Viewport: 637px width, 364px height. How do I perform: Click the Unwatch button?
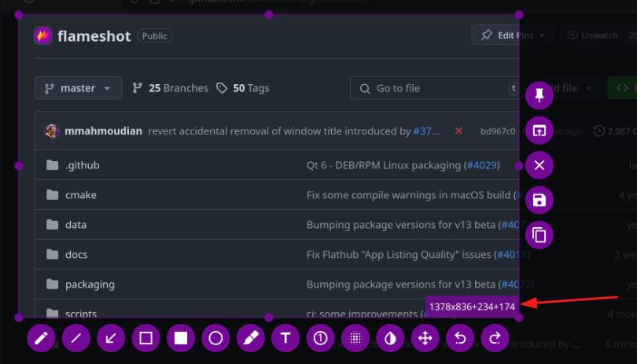tap(594, 35)
